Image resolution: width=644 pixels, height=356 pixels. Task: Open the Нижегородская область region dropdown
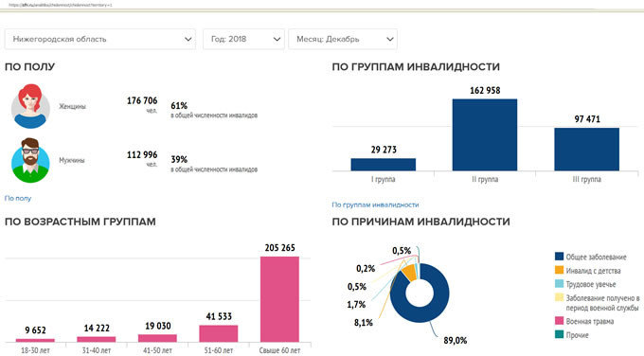pos(100,39)
